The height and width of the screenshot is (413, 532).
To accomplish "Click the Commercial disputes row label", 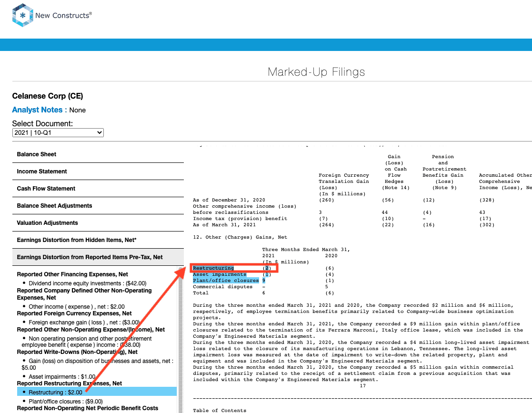I will click(222, 287).
